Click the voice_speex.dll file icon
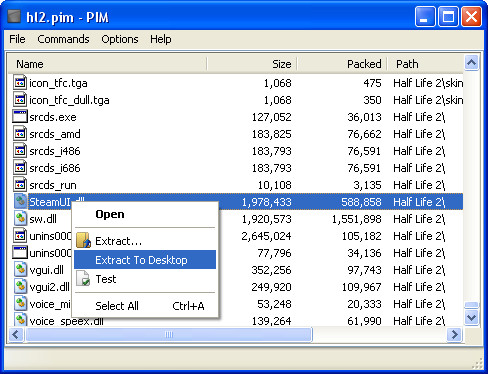This screenshot has height=374, width=488. (x=20, y=319)
